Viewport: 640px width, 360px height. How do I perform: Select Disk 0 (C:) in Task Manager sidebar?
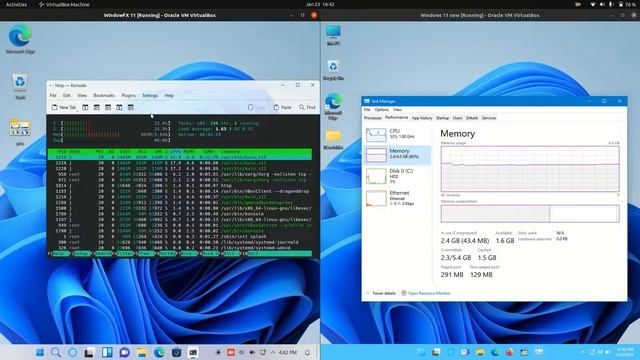(397, 176)
